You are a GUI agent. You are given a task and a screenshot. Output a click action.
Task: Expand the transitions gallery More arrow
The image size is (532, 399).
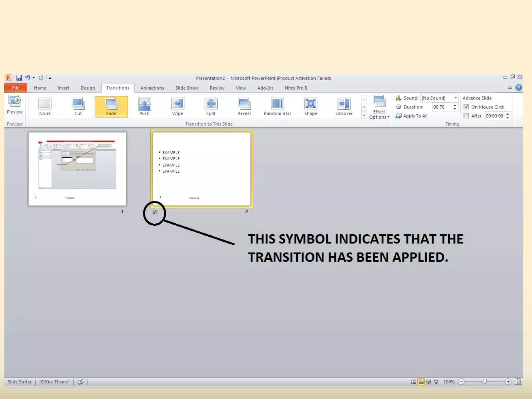pyautogui.click(x=364, y=115)
